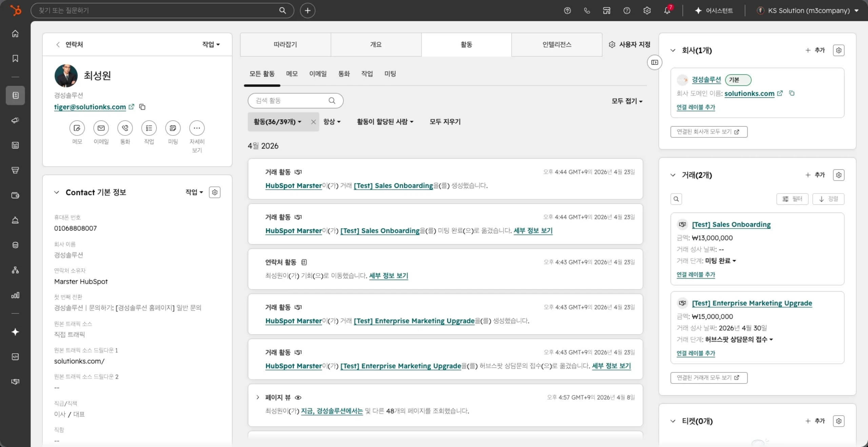Open the help question-mark icon
868x447 pixels.
tap(627, 11)
